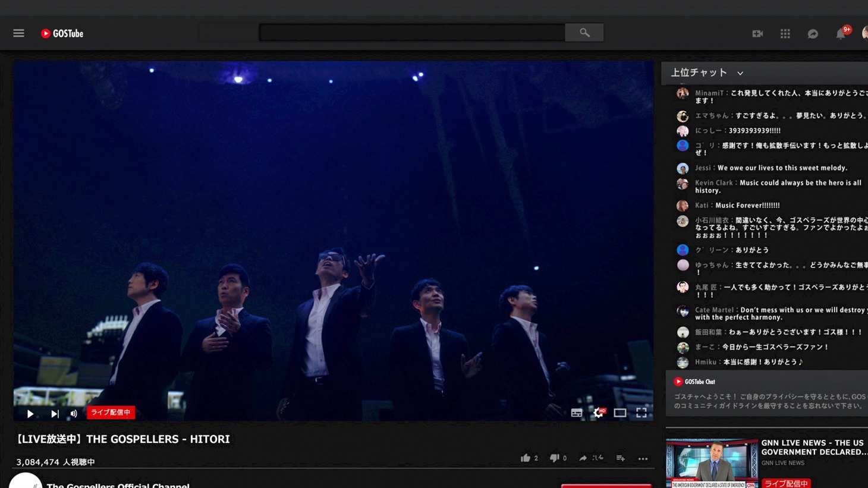Click the GOSTube home logo
The width and height of the screenshot is (868, 488).
(62, 34)
